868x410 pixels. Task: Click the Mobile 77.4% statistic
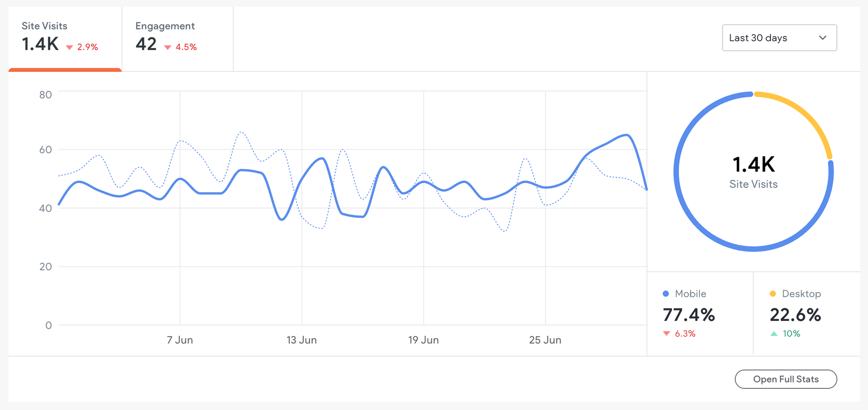689,315
